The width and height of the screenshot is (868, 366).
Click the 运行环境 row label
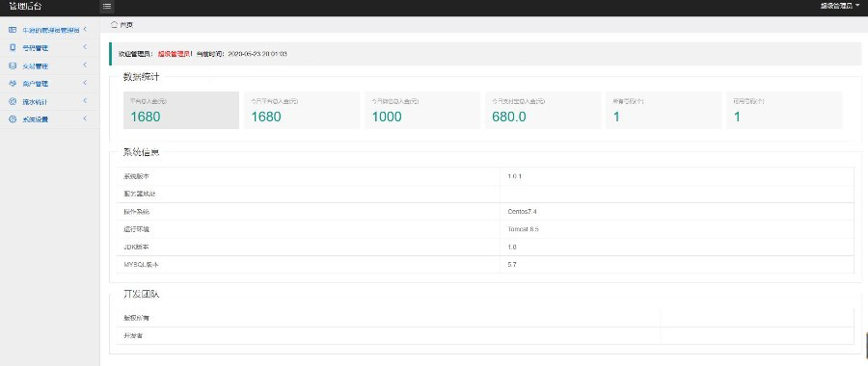click(136, 229)
